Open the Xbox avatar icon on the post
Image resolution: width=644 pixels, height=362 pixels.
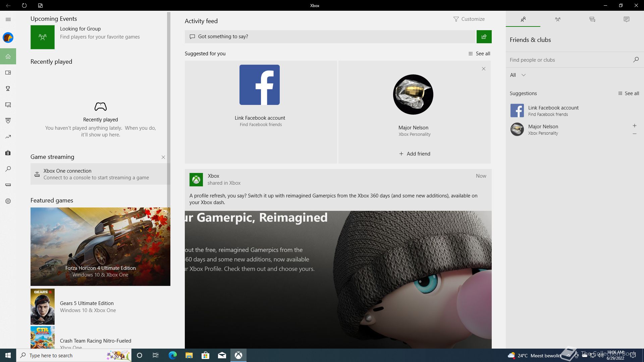196,180
